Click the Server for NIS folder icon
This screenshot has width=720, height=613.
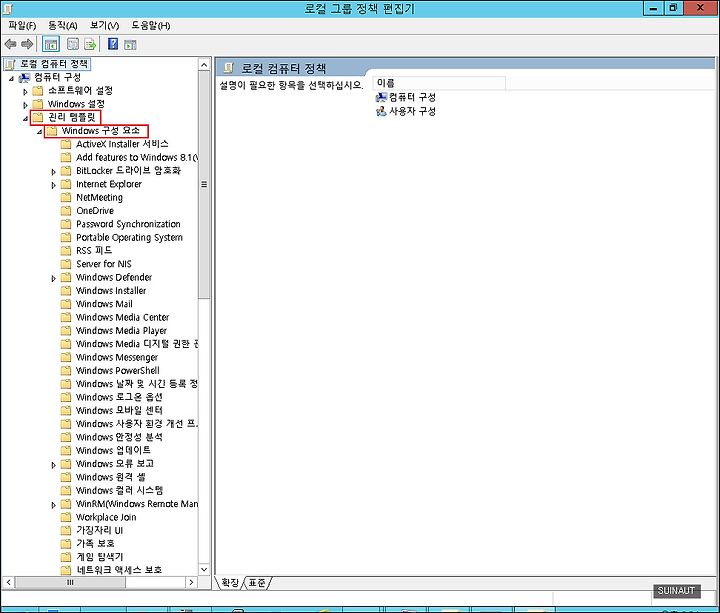[66, 264]
